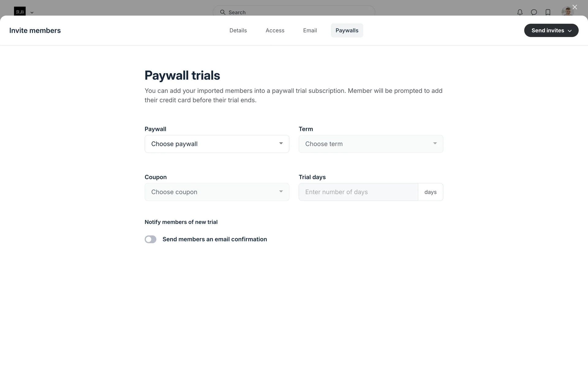Open the bookmarks icon
Viewport: 588px width, 368px height.
548,12
